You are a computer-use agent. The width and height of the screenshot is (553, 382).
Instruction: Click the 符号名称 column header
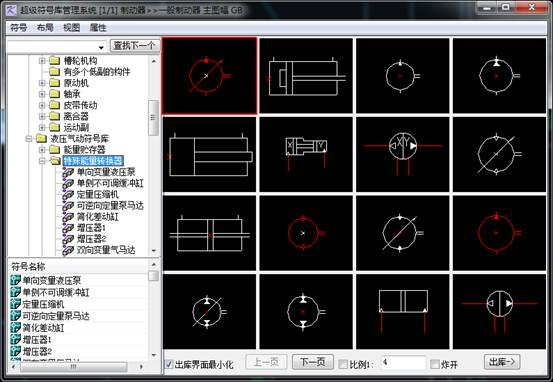click(78, 266)
